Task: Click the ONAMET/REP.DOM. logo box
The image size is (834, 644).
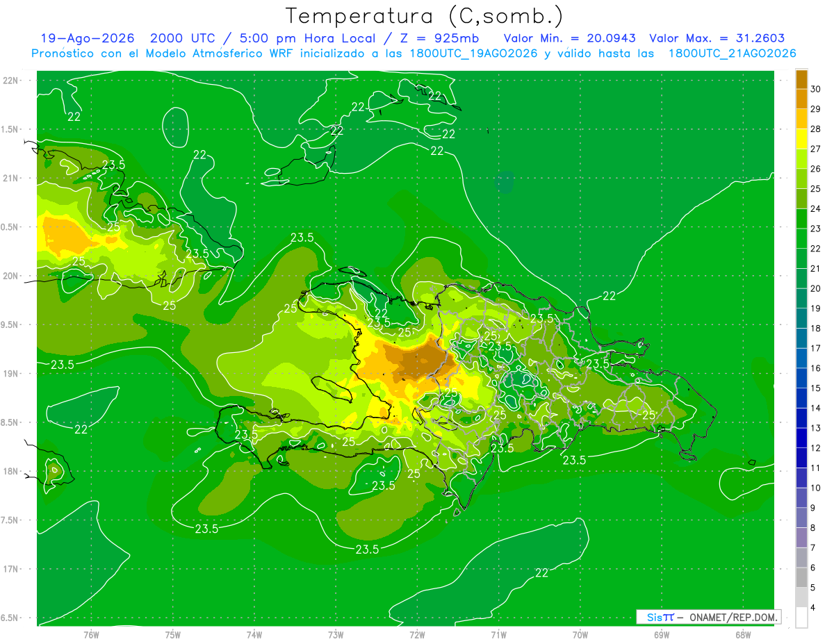Action: click(x=708, y=617)
